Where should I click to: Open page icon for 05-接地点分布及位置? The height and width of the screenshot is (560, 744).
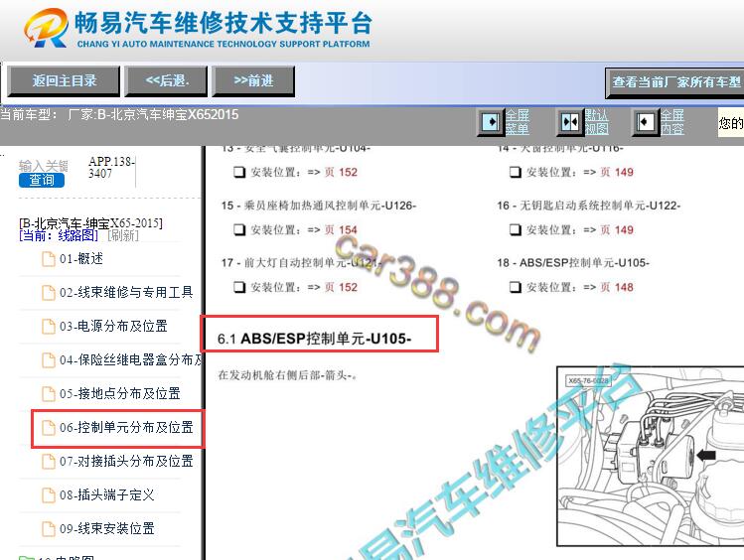point(48,393)
